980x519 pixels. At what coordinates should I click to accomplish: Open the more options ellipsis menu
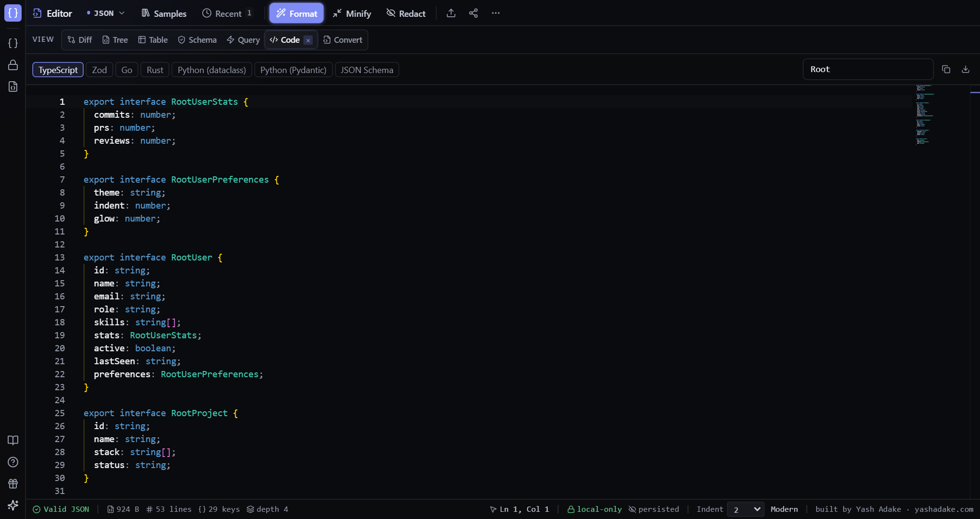496,13
